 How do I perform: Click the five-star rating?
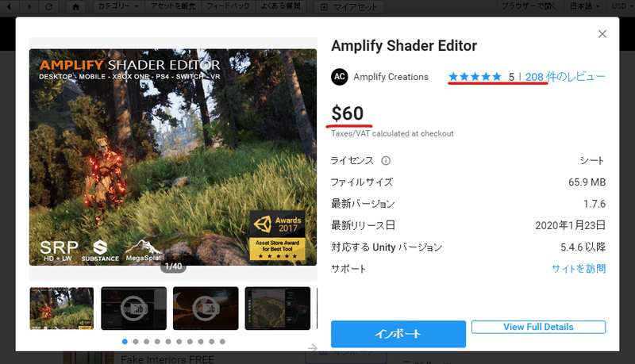click(475, 76)
